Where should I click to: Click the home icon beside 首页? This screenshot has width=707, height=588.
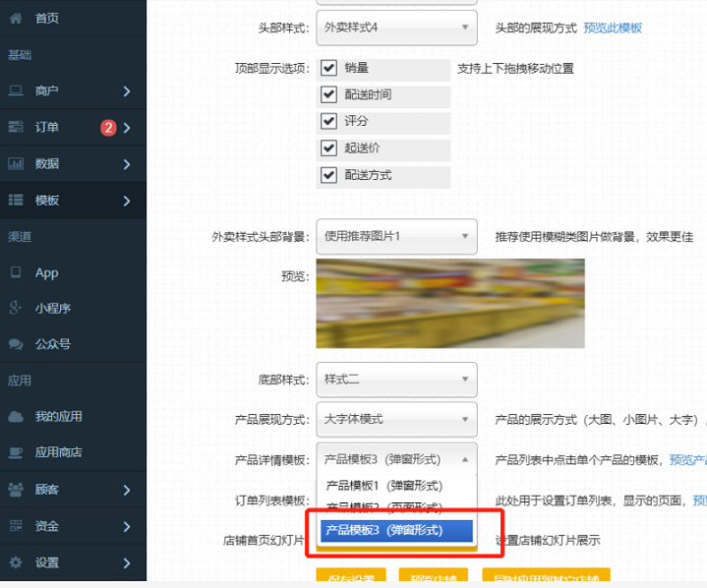(16, 18)
